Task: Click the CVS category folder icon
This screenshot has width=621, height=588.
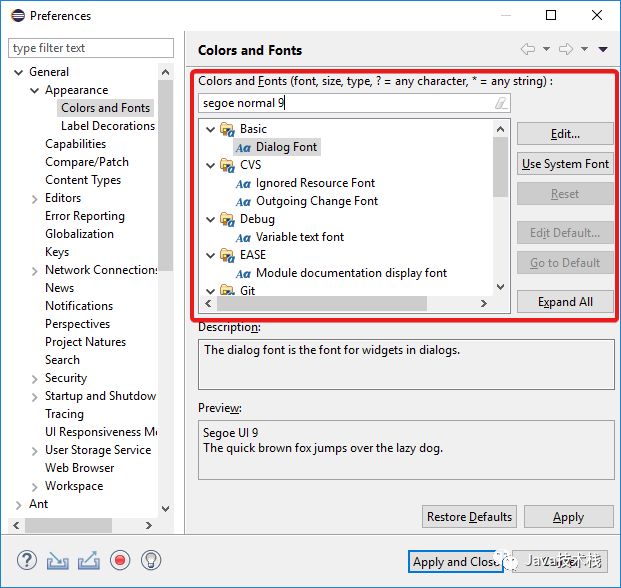Action: (x=227, y=165)
